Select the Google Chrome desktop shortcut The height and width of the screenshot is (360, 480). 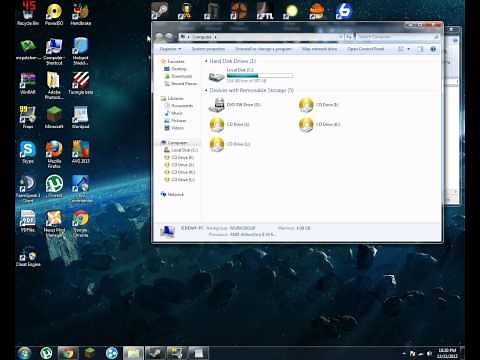tap(81, 223)
